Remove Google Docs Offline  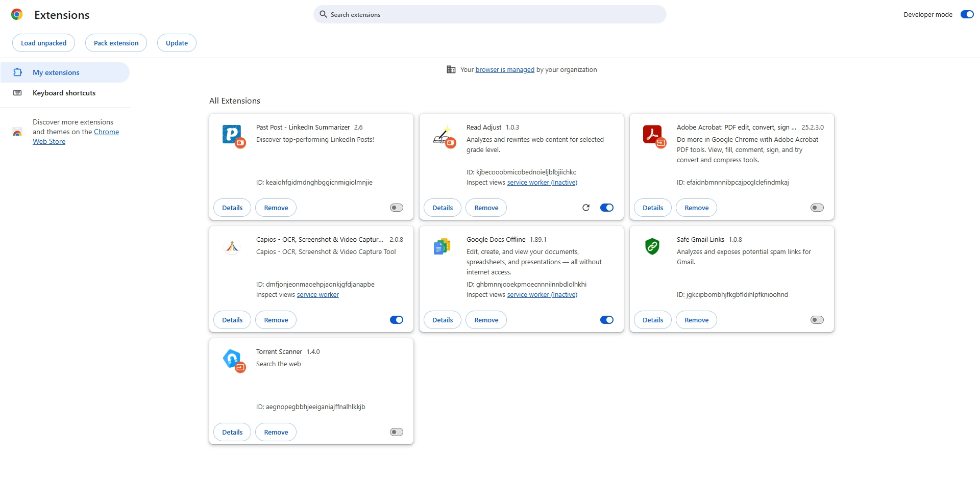[x=486, y=320]
